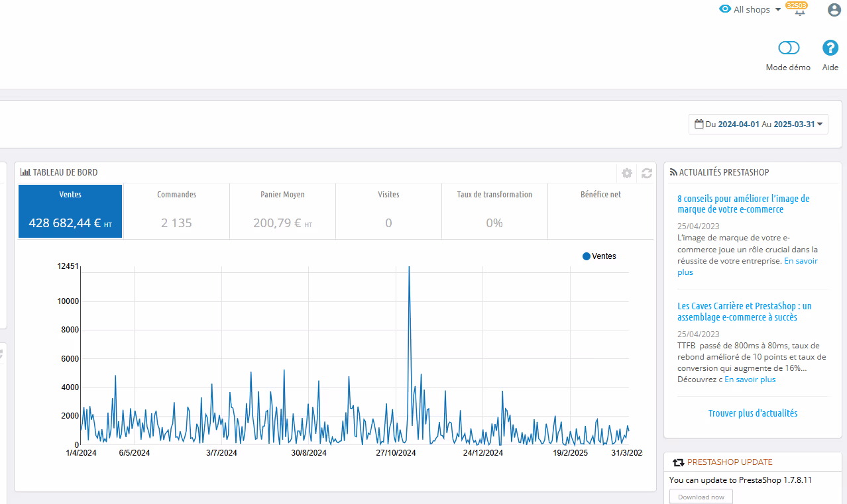The image size is (847, 504).
Task: Click the calendar icon in the date range
Action: pyautogui.click(x=699, y=124)
